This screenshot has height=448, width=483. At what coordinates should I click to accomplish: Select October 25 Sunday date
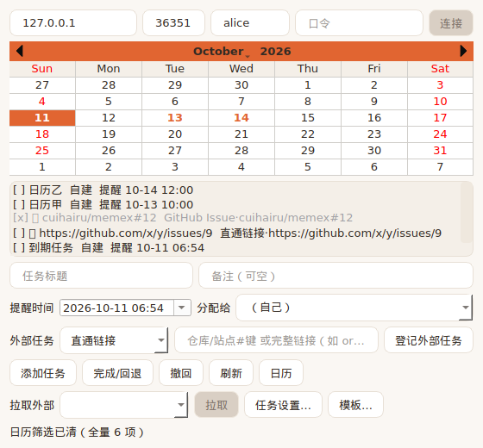(x=42, y=151)
